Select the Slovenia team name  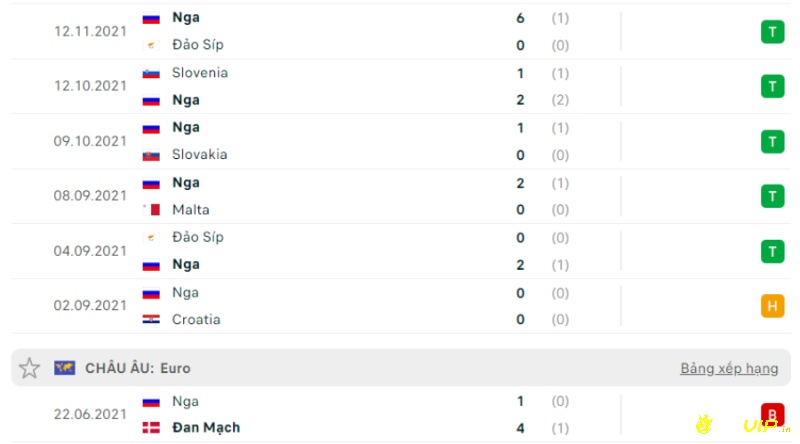point(199,72)
